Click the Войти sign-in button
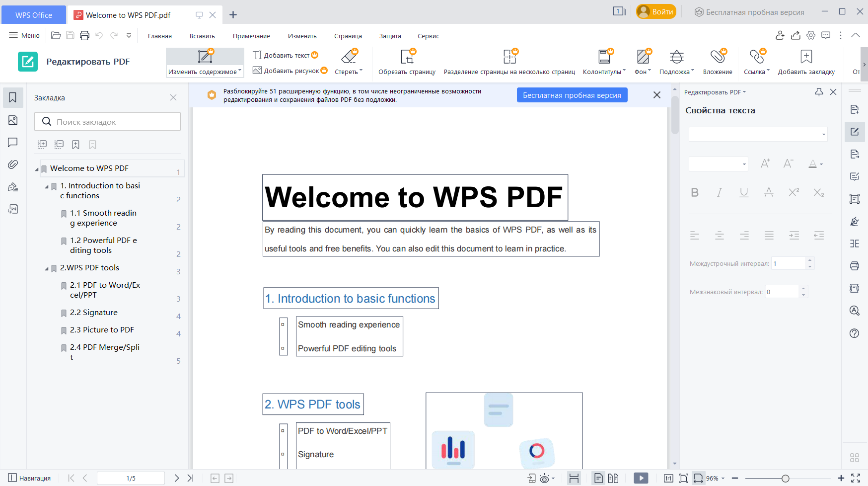 tap(656, 11)
